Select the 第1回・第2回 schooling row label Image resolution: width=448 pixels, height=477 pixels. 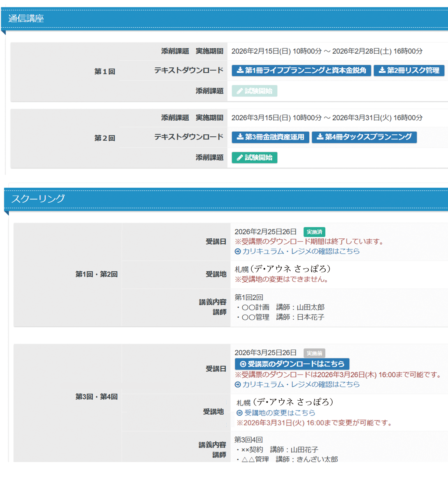(x=96, y=275)
